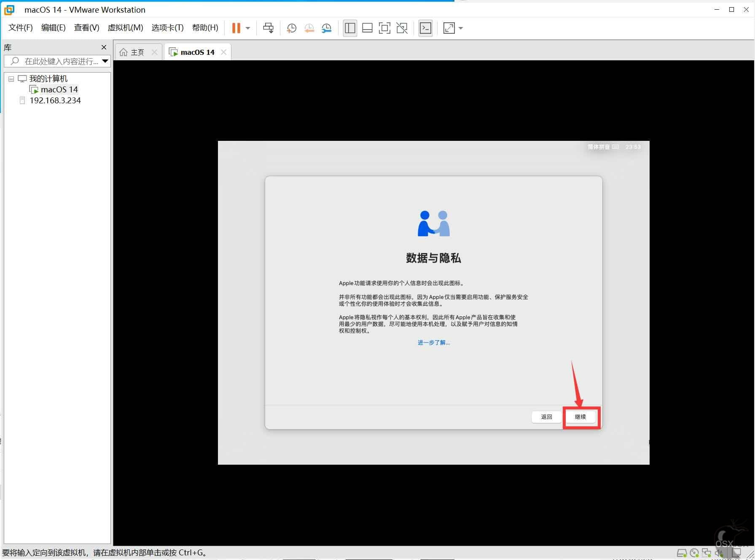Open the 编辑(E) menu
Screen dimensions: 755x560
(x=53, y=28)
